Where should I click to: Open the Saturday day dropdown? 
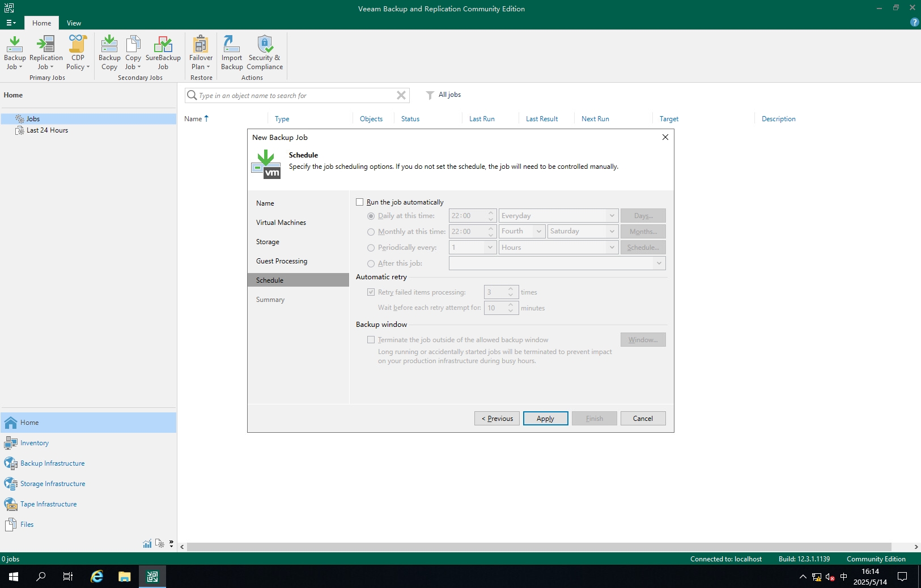pyautogui.click(x=582, y=232)
